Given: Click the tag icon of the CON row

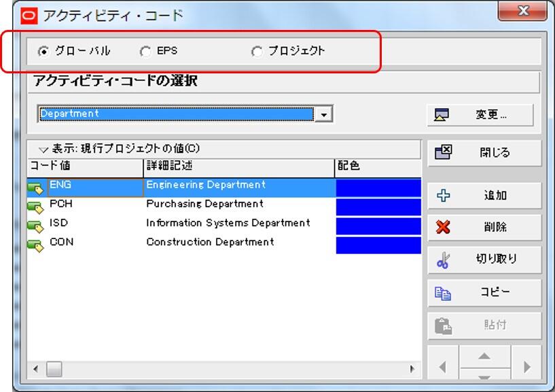Looking at the screenshot, I should coord(36,245).
